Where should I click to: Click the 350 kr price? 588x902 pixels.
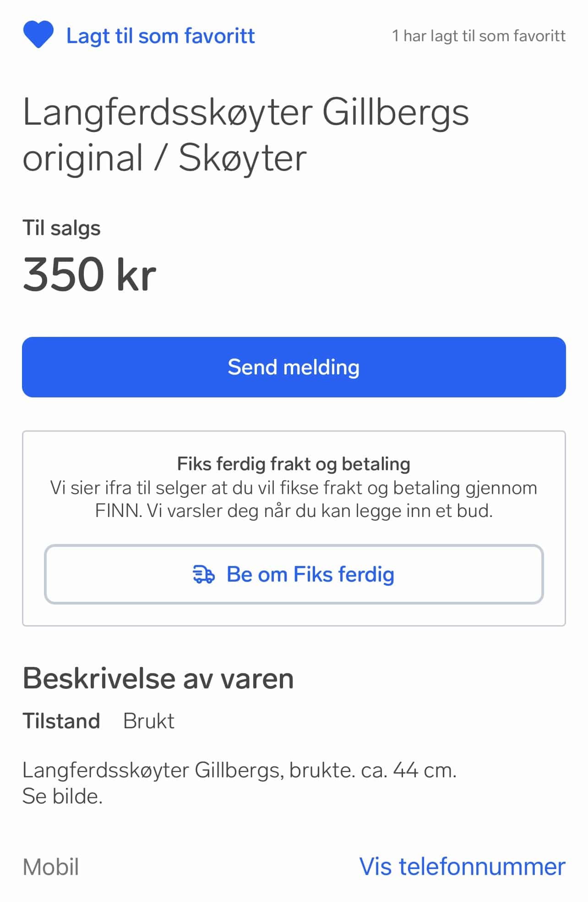[89, 274]
